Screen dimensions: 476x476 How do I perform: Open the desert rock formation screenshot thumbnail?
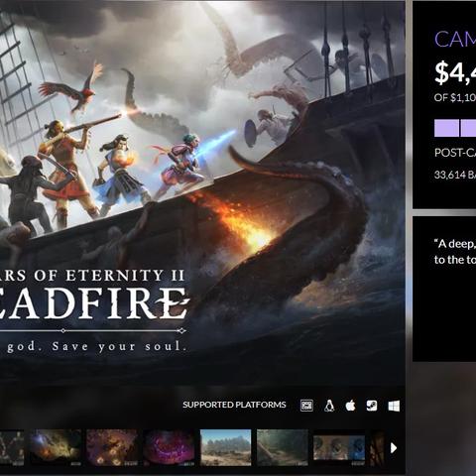[x=226, y=447]
